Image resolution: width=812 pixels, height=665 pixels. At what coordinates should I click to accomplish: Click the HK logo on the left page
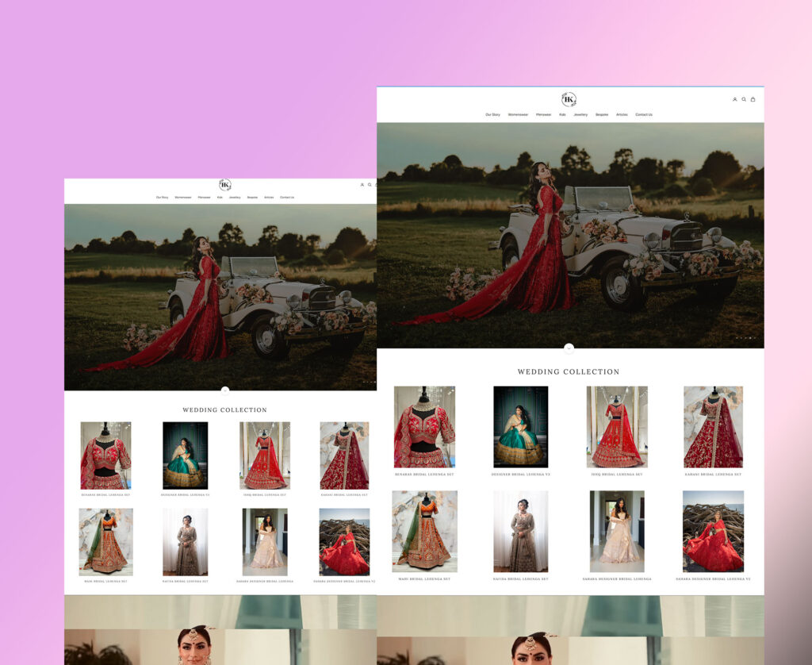(225, 185)
